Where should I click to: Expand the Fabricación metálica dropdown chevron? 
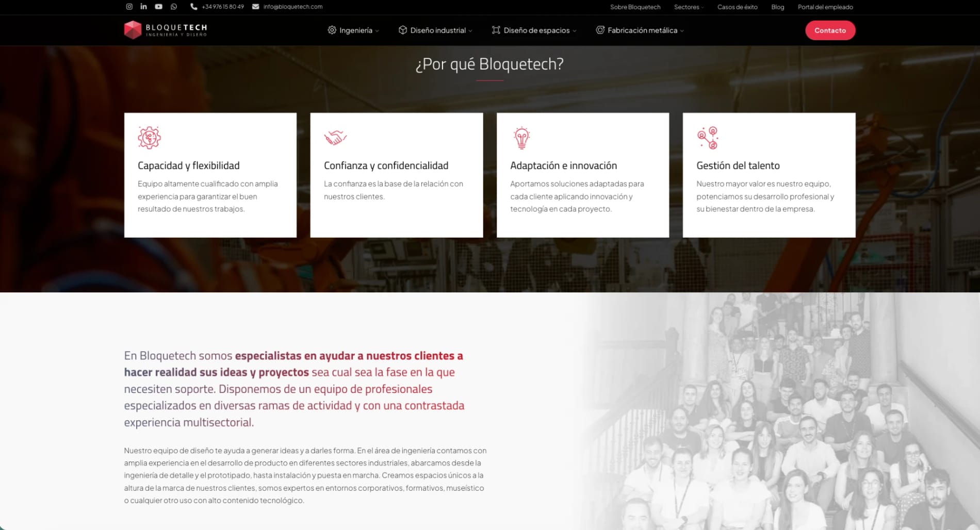[682, 31]
